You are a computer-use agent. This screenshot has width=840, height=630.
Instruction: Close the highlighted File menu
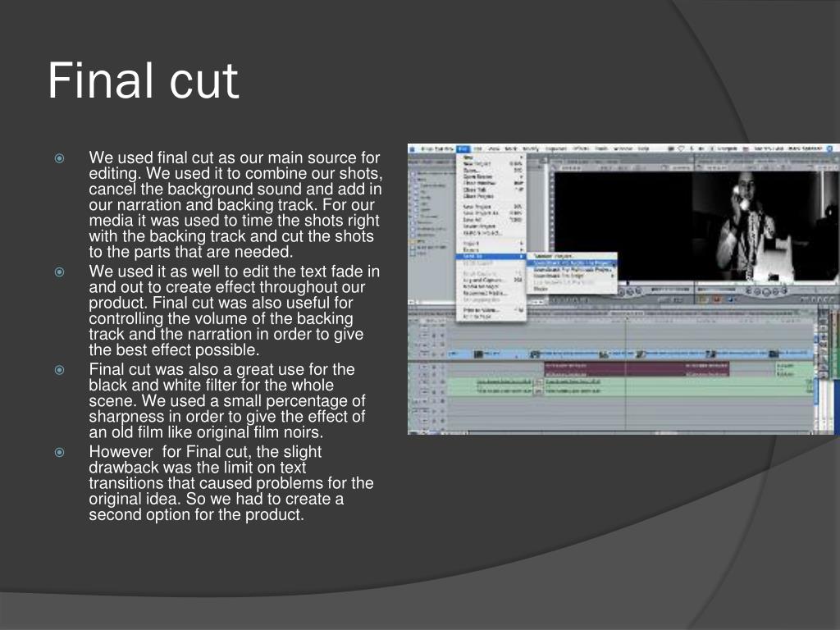[x=463, y=148]
